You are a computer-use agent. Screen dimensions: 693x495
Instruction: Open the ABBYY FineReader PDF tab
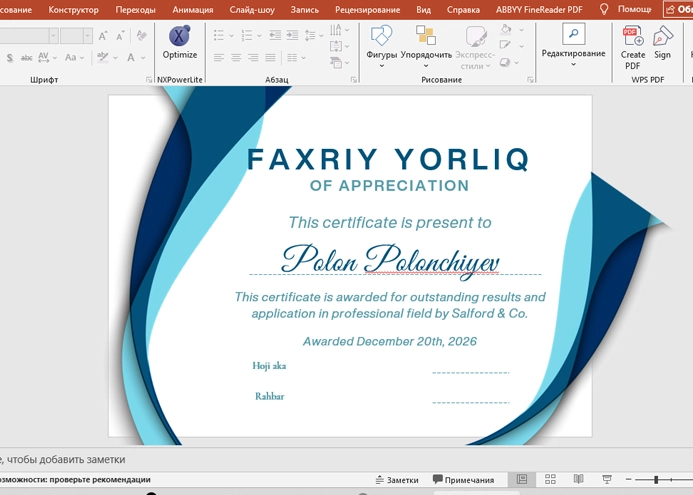[x=539, y=9]
